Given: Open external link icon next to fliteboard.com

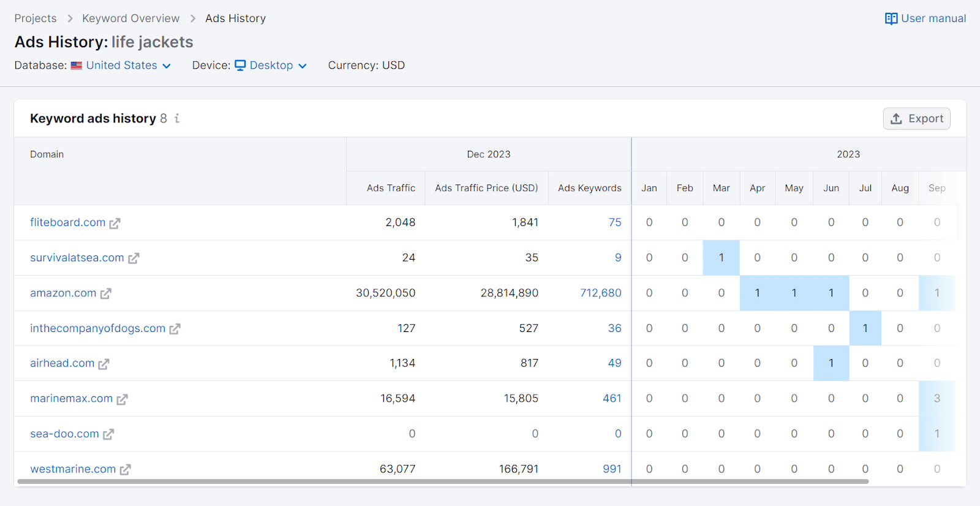Looking at the screenshot, I should (115, 224).
